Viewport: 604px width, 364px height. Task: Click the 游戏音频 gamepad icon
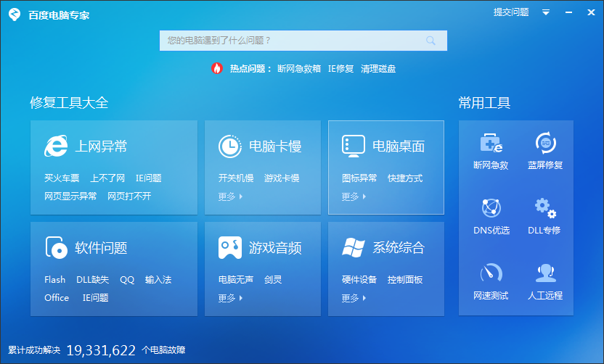230,247
